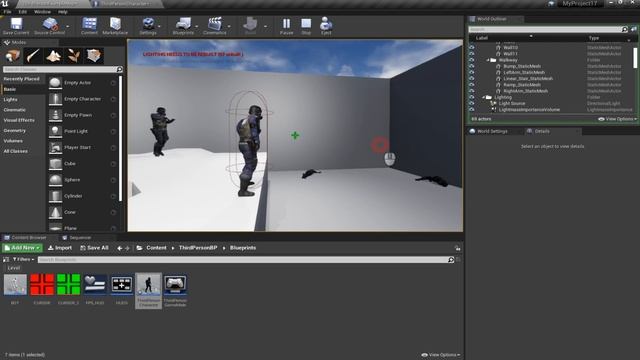Go to the Content root in the breadcrumb
The width and height of the screenshot is (640, 360).
(156, 248)
